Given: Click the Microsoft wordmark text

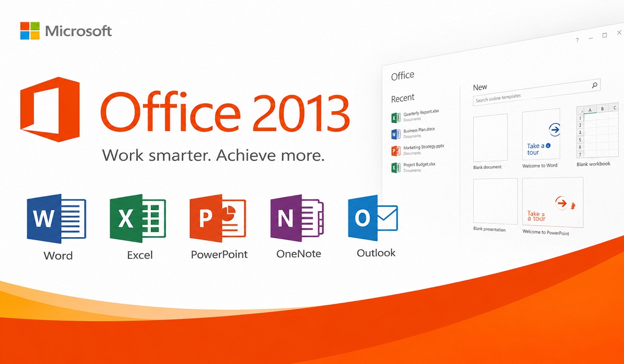Looking at the screenshot, I should coord(79,31).
